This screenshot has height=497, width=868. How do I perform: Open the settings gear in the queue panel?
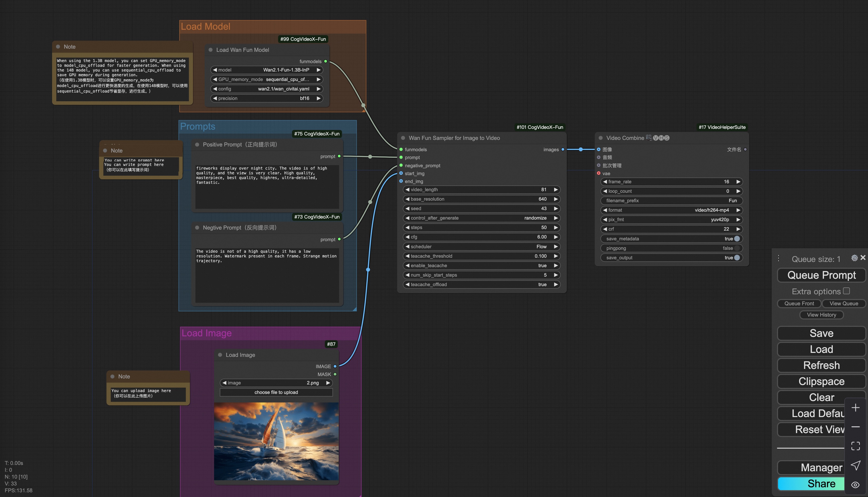click(854, 258)
